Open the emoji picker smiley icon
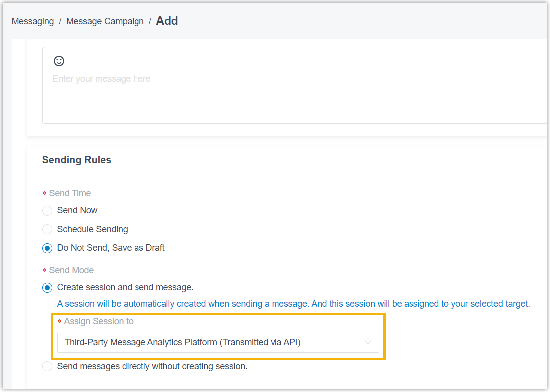 coord(59,61)
